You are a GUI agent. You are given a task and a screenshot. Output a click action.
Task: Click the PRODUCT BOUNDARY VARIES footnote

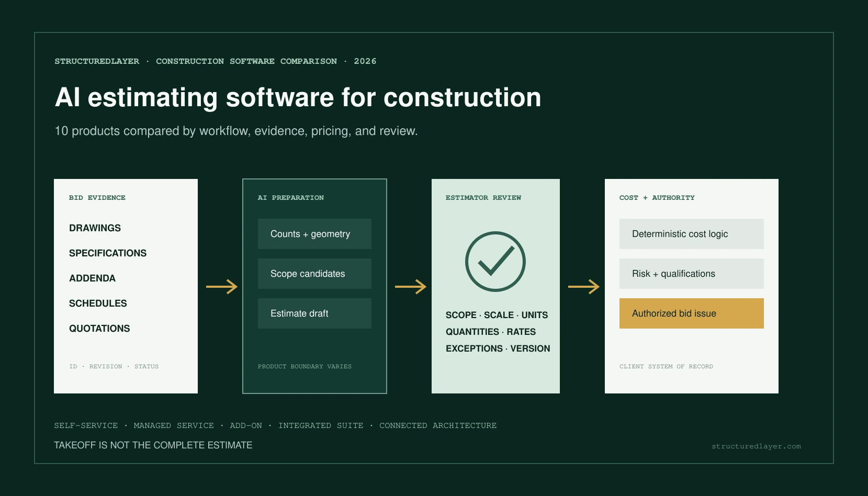click(x=305, y=367)
